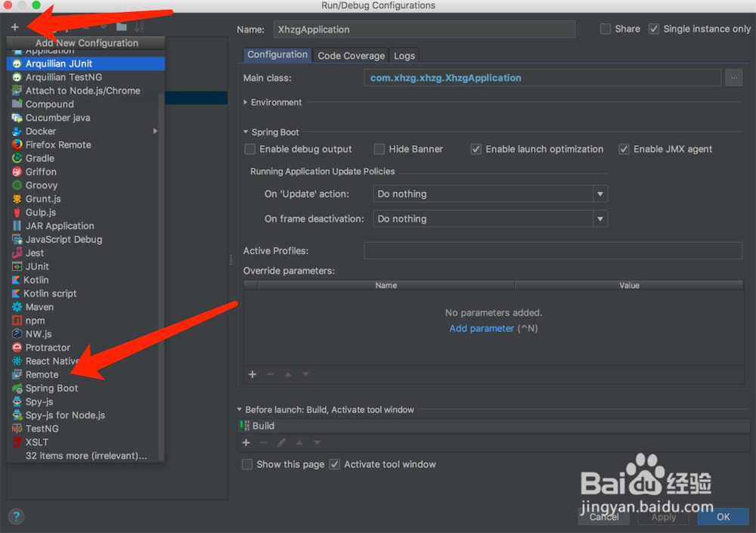Click the Add New Configuration plus icon
756x533 pixels.
[15, 27]
